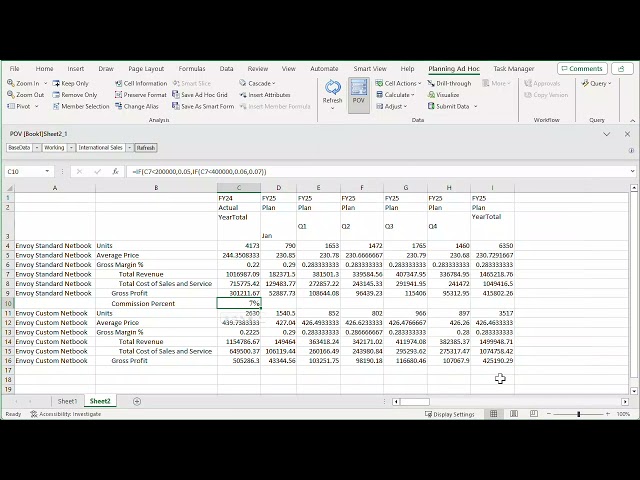The image size is (640, 480).
Task: Open the Name Box dropdown
Action: (x=47, y=171)
